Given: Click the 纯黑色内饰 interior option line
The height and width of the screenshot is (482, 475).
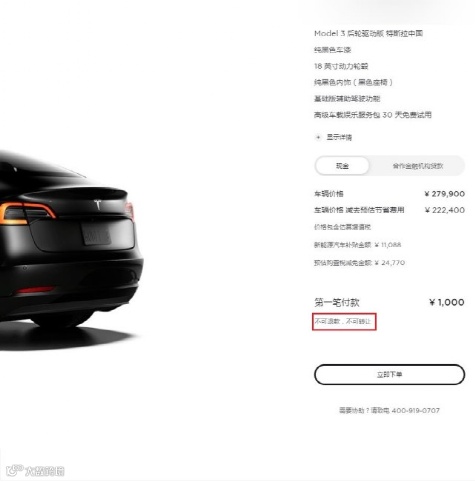Looking at the screenshot, I should [x=353, y=82].
